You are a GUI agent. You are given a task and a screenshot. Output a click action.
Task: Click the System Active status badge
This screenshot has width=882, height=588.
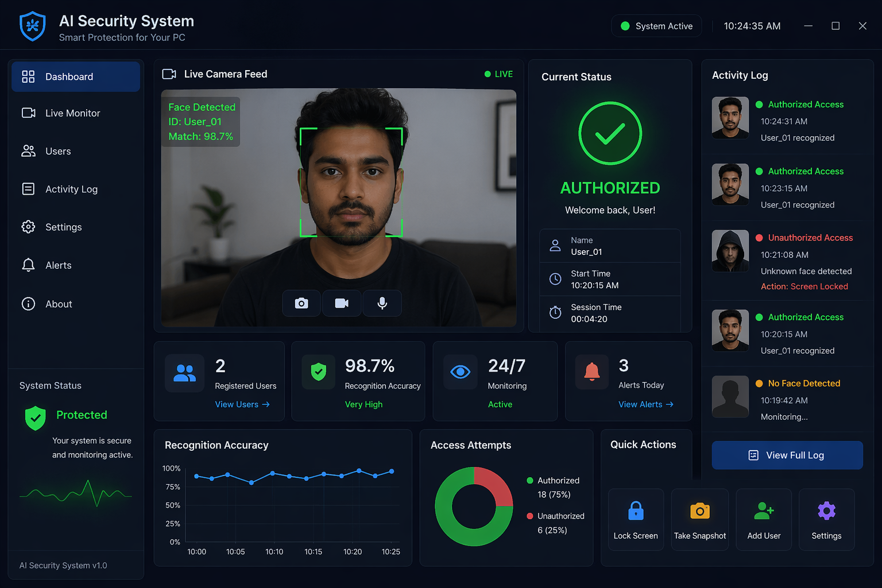pos(656,26)
